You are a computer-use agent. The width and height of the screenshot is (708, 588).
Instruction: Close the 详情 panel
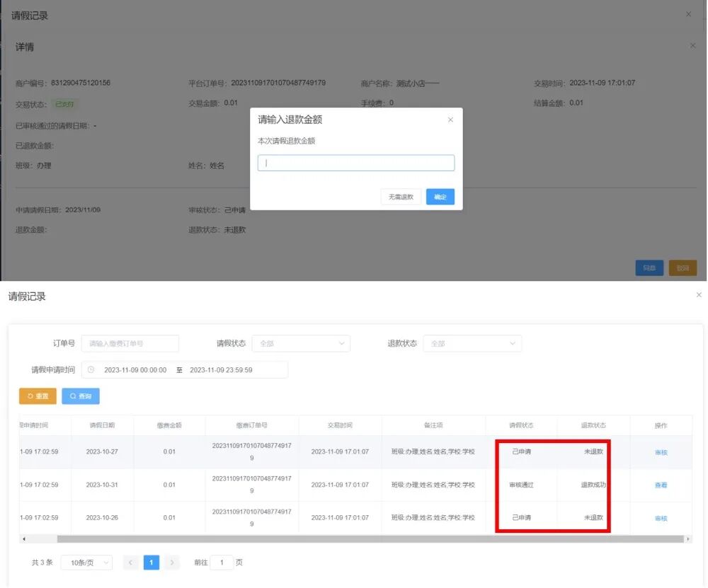[692, 45]
